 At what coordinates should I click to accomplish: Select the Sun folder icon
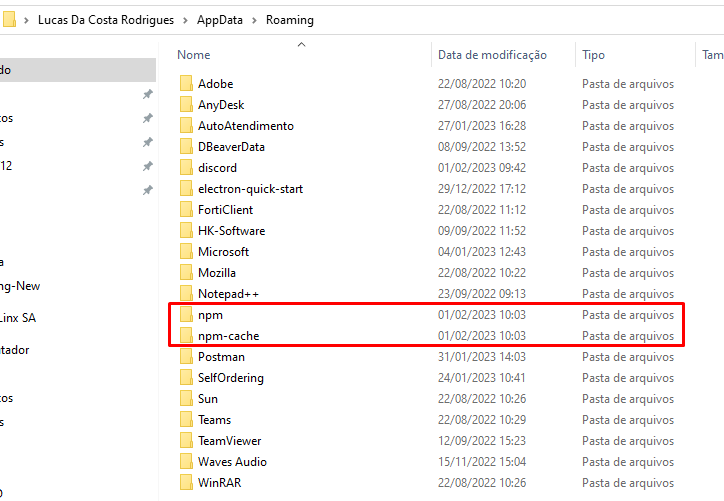(186, 399)
